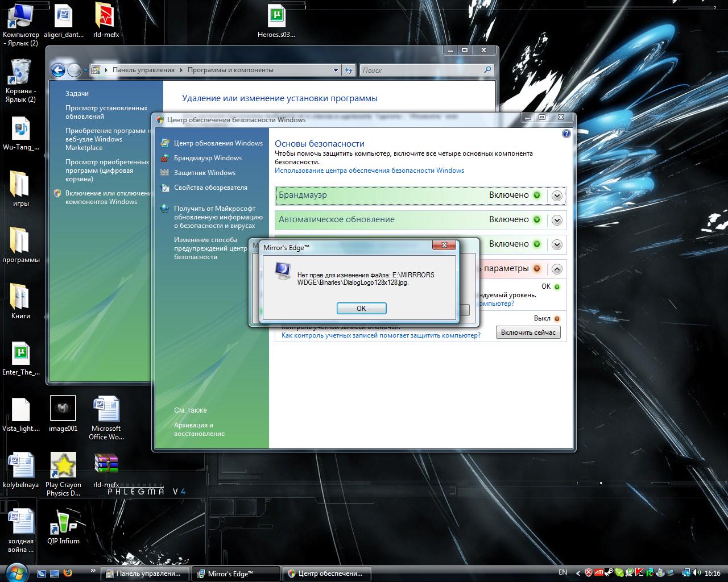Open volume speaker tray icon
Image resolution: width=728 pixels, height=582 pixels.
(x=697, y=573)
